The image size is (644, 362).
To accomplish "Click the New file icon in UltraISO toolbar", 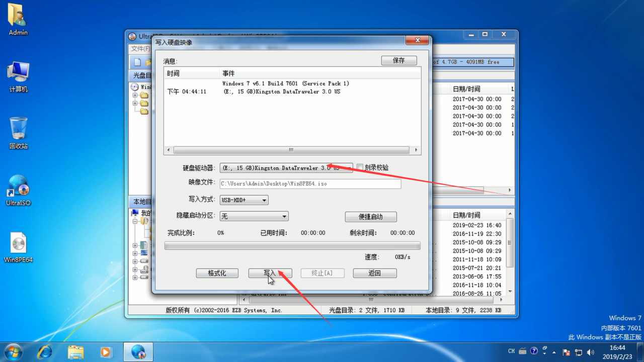I will click(137, 62).
